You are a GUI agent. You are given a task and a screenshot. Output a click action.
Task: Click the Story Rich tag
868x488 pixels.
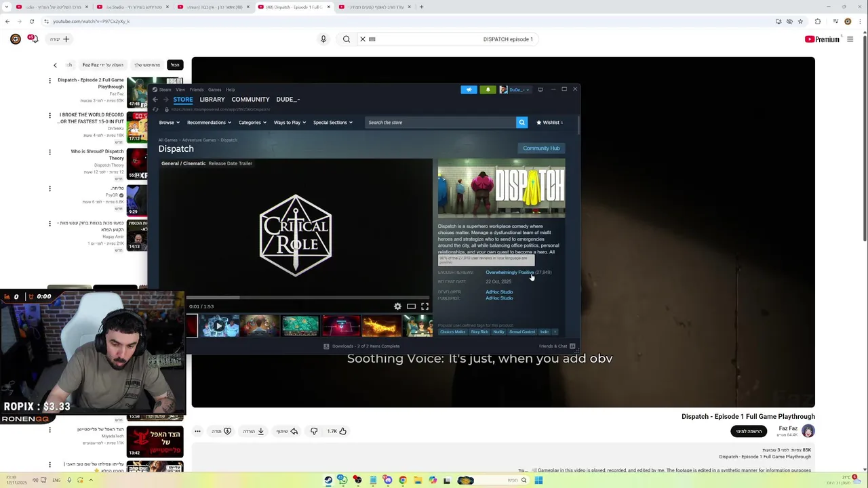pyautogui.click(x=479, y=332)
